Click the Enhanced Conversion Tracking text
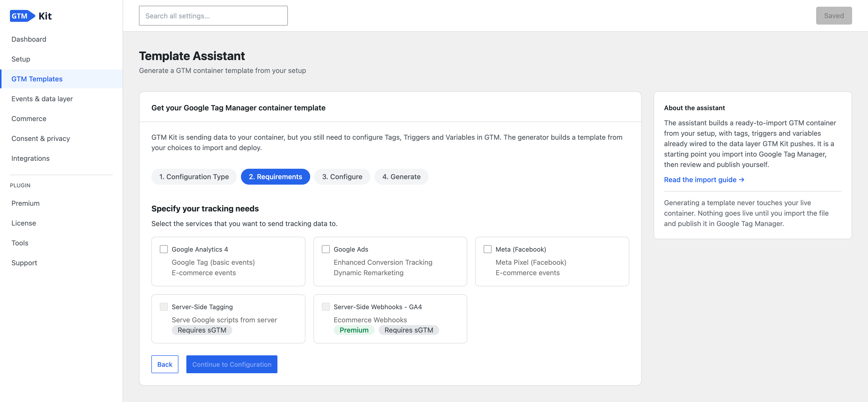Viewport: 868px width, 402px height. [x=383, y=262]
